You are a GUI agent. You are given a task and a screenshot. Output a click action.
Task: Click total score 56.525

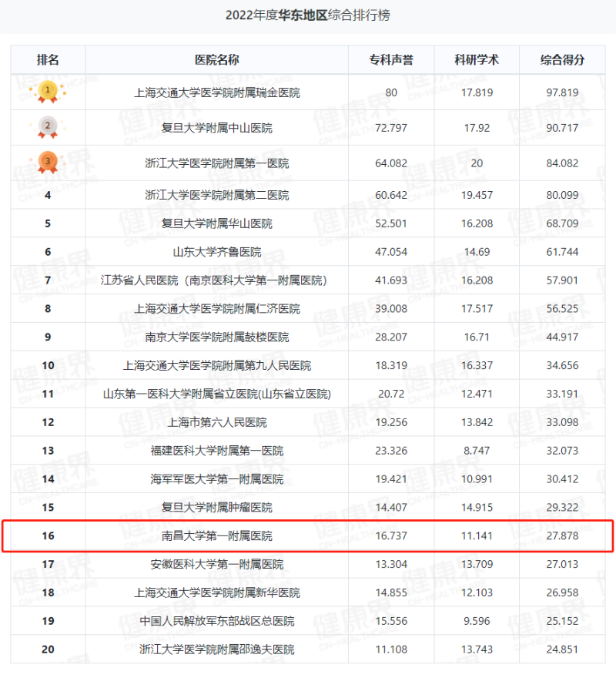click(562, 309)
